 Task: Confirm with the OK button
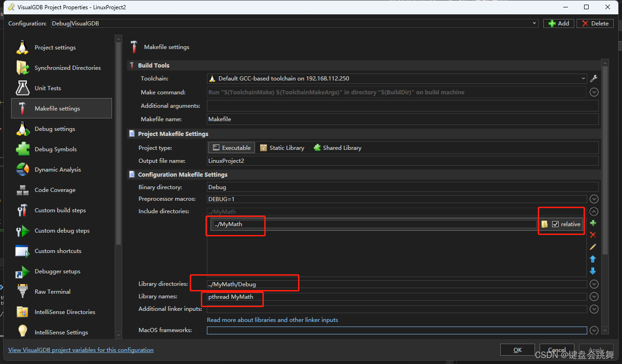coord(517,350)
